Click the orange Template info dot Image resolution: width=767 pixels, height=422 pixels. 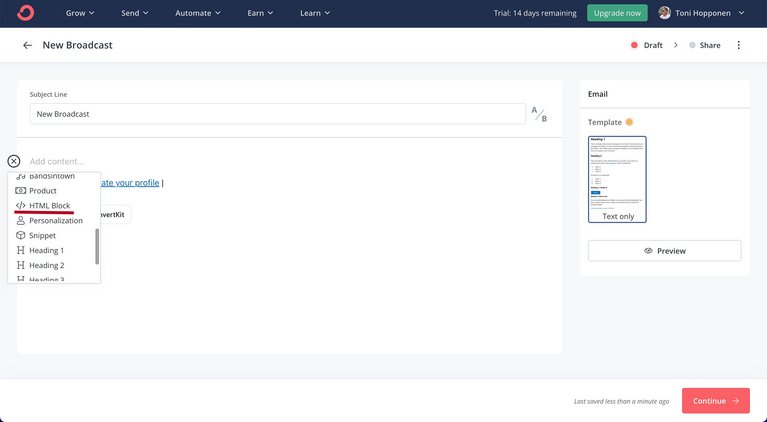tap(629, 122)
